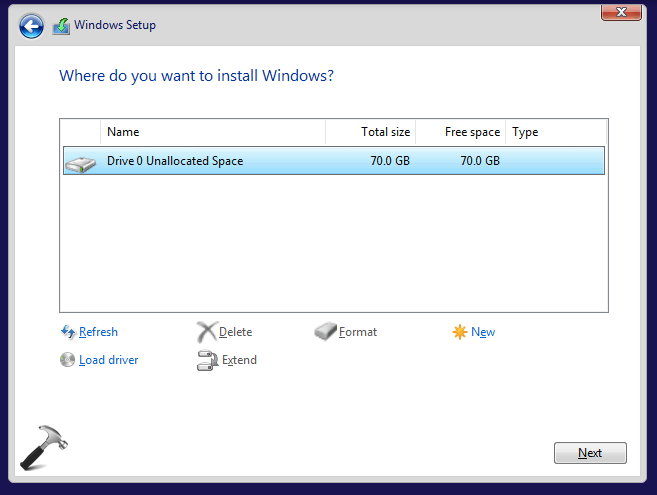Sort by the Name column header
Screen dimensions: 657x495
click(212, 132)
